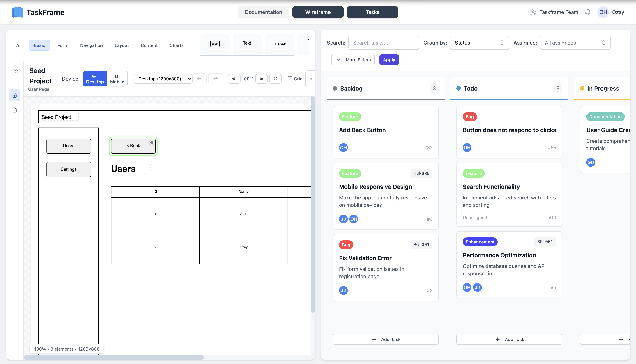Click OH avatar on Add Back Button card
This screenshot has height=364, width=636.
(x=343, y=148)
